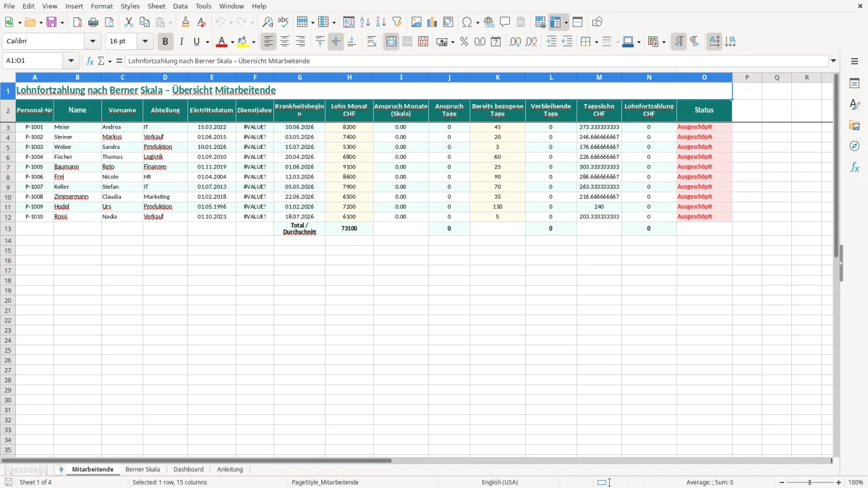This screenshot has height=488, width=868.
Task: Open the Format menu
Action: click(x=101, y=6)
